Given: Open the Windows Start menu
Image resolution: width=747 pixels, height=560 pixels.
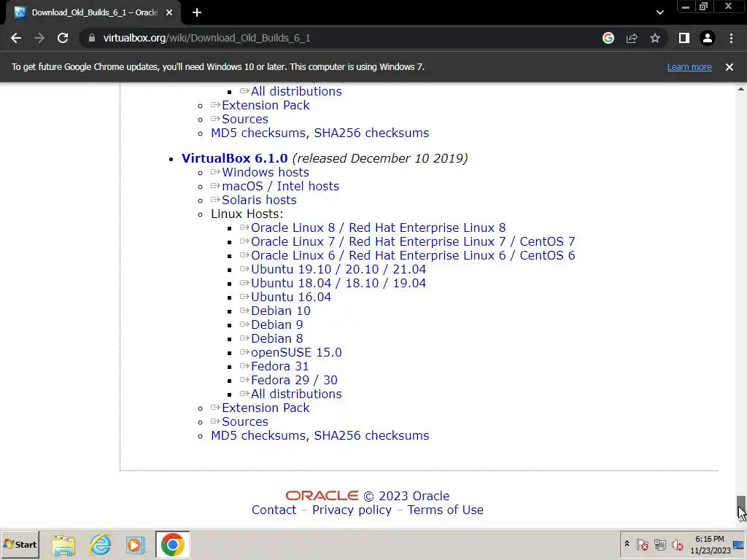Looking at the screenshot, I should pos(20,544).
